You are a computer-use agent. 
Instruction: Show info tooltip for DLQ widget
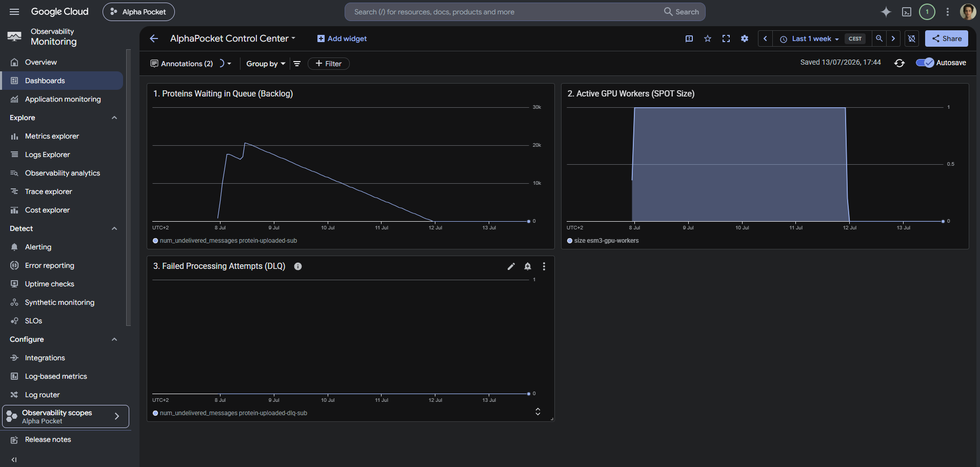tap(298, 266)
